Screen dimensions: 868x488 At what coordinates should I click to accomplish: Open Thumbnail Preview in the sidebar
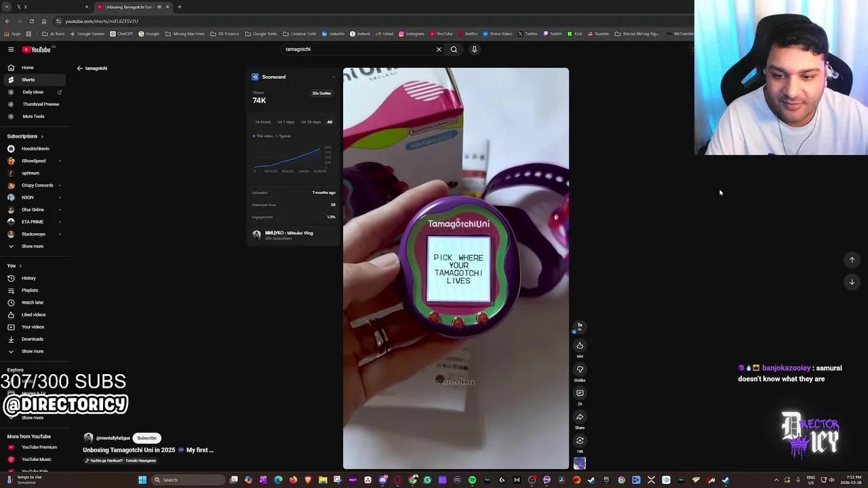click(x=34, y=104)
